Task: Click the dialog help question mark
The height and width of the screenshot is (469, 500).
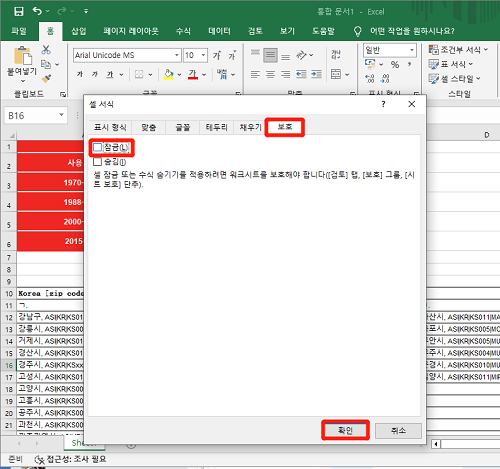Action: tap(383, 104)
